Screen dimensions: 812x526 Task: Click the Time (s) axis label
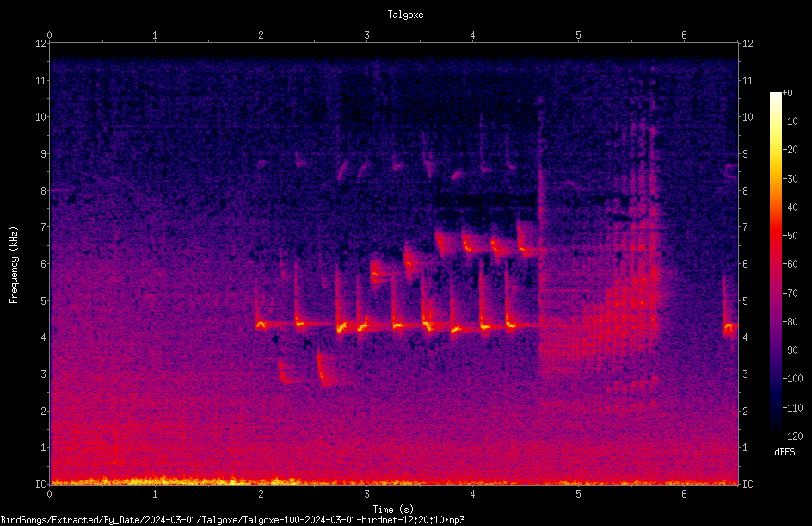(x=393, y=510)
